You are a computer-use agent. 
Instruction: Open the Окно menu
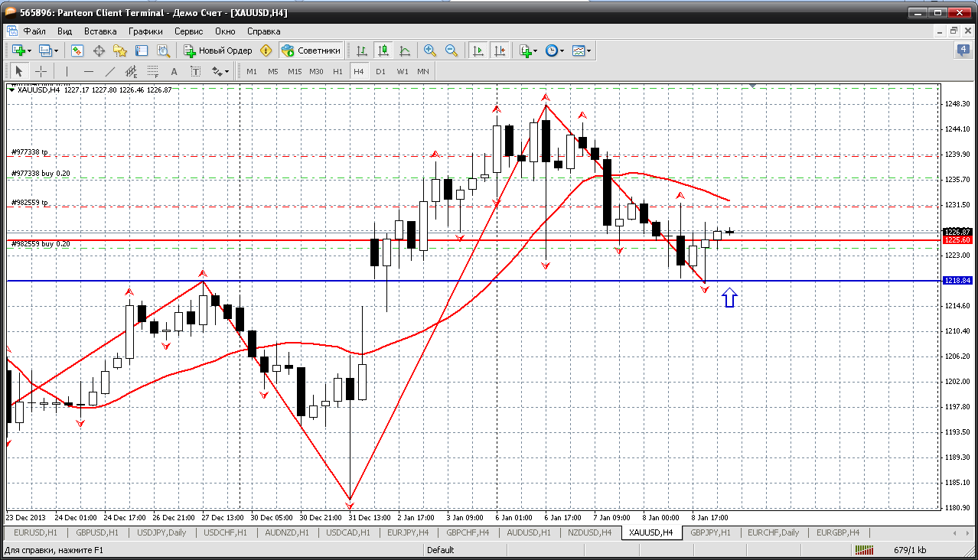[x=225, y=31]
